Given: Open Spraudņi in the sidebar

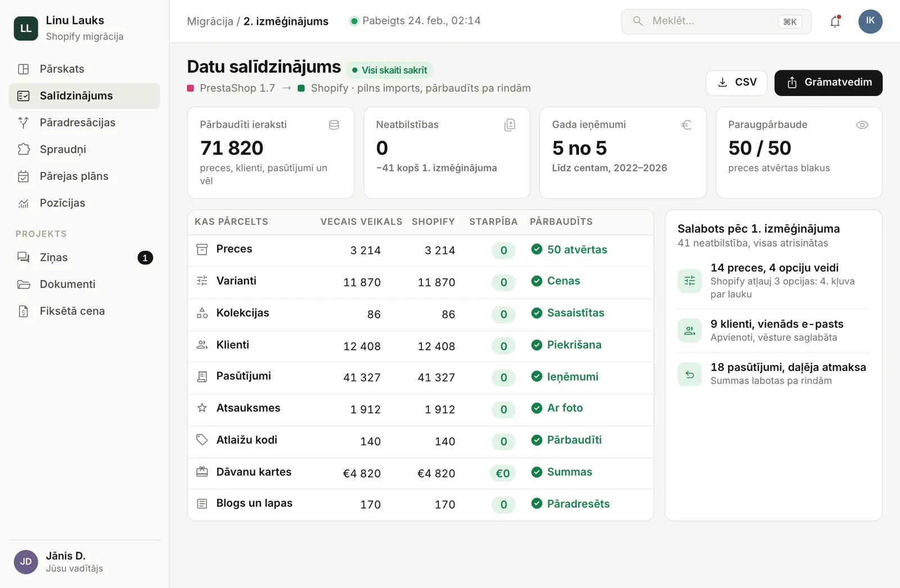Looking at the screenshot, I should click(84, 150).
